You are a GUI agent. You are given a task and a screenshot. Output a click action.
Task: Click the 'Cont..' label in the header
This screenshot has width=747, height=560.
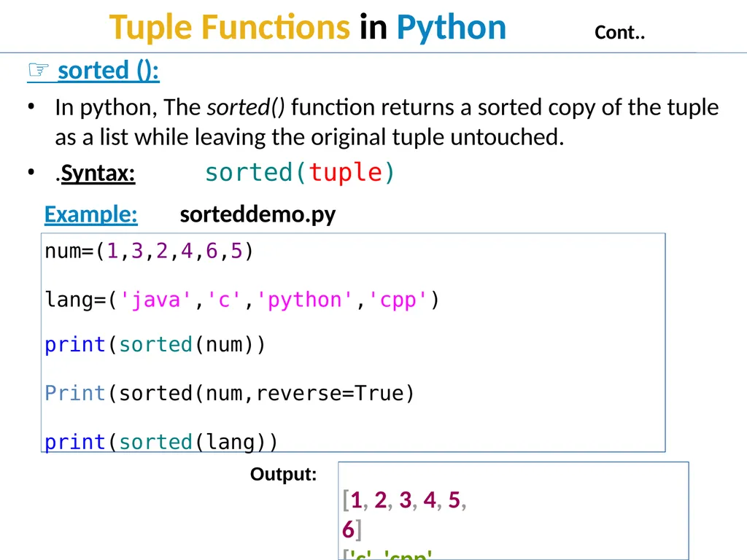click(x=619, y=33)
